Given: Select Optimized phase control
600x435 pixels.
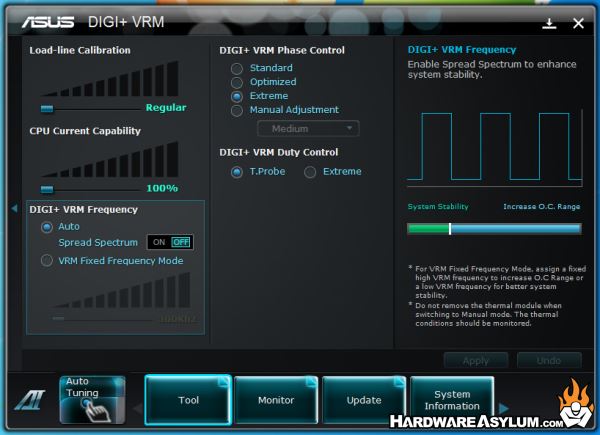Looking at the screenshot, I should (237, 82).
